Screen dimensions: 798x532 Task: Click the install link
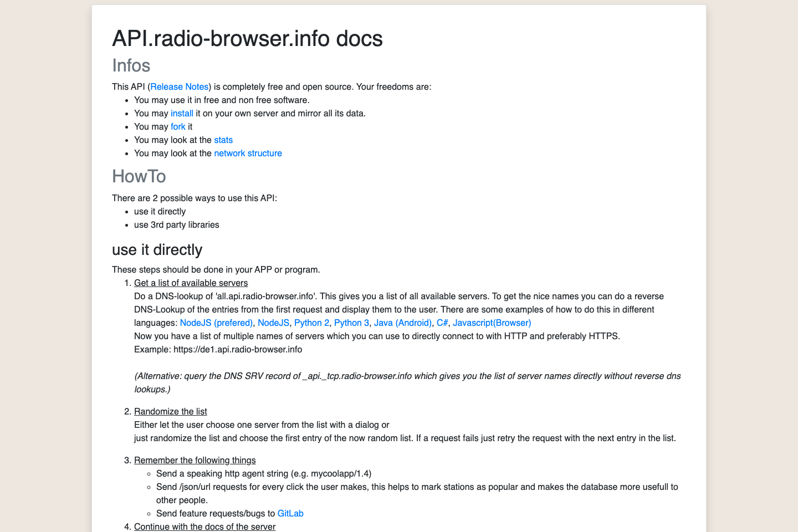click(x=182, y=113)
